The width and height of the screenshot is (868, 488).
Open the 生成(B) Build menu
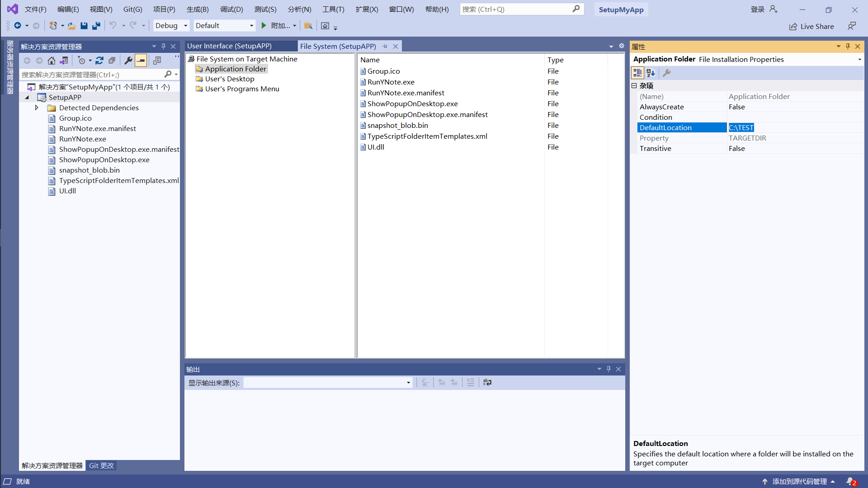tap(198, 9)
